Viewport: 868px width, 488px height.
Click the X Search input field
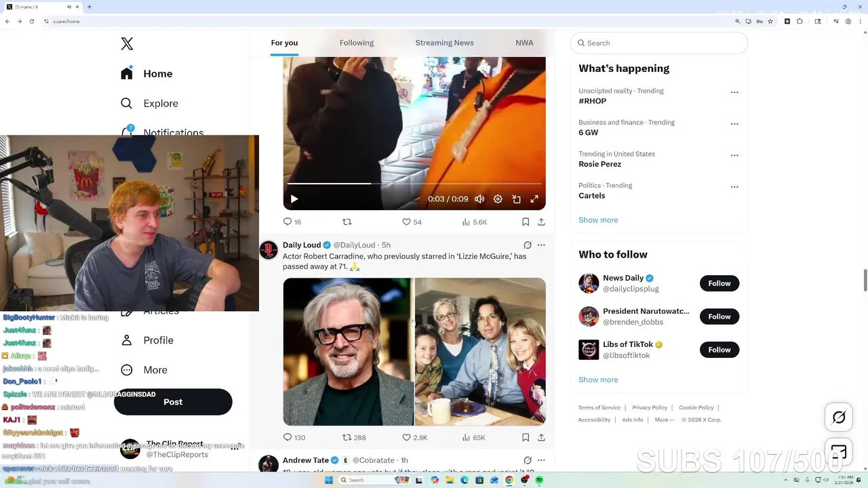click(x=659, y=43)
